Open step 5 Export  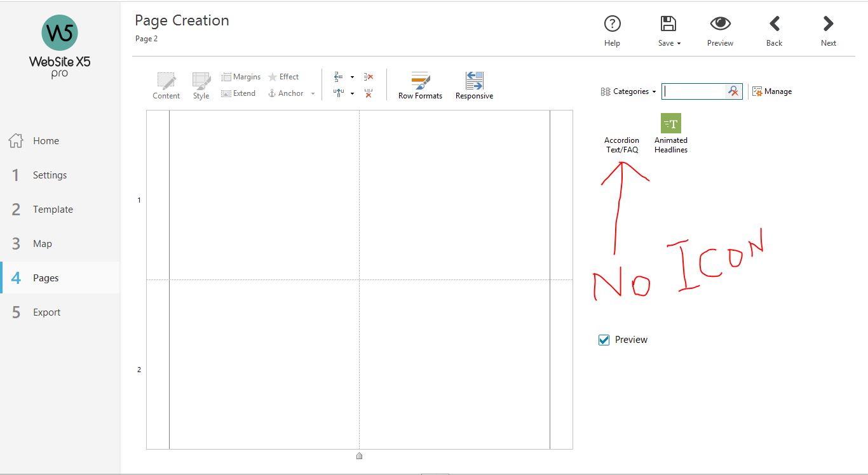click(x=60, y=312)
